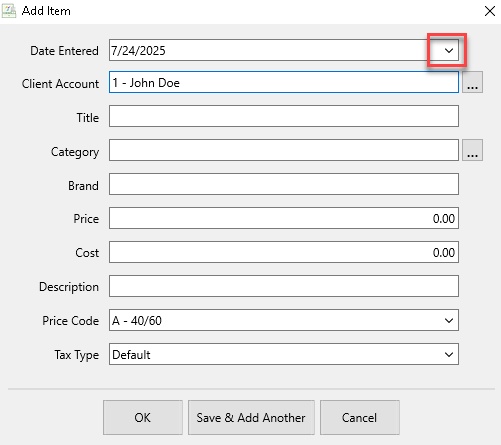The height and width of the screenshot is (445, 501).
Task: Click the 'Description' label
Action: click(69, 287)
